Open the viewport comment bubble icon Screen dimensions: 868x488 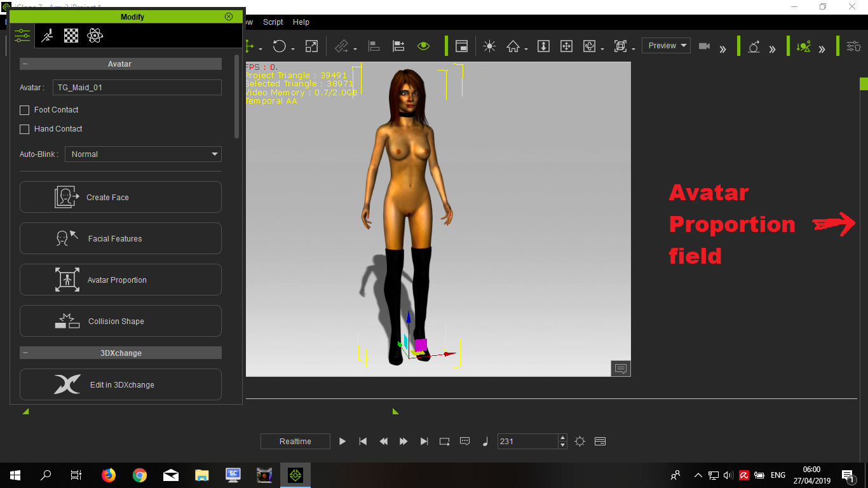[x=621, y=369]
